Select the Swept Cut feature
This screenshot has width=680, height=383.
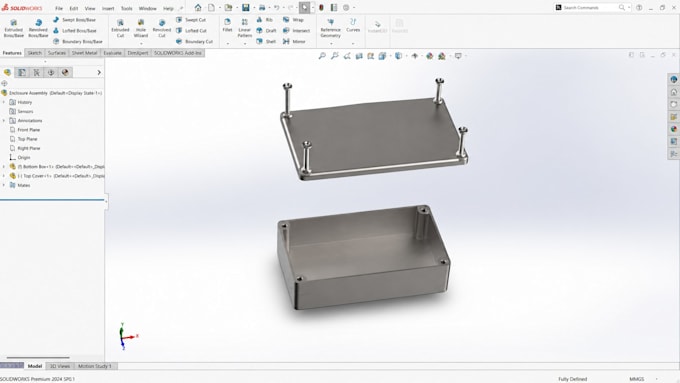191,20
